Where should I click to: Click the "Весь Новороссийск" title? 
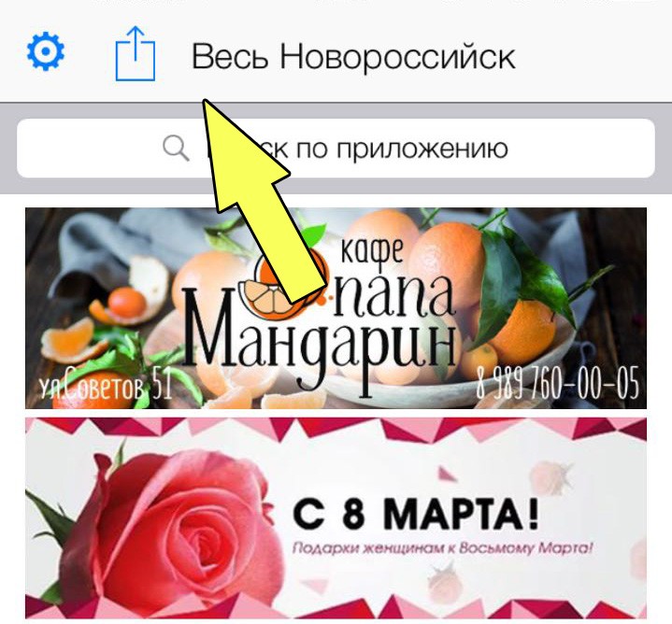coord(353,56)
